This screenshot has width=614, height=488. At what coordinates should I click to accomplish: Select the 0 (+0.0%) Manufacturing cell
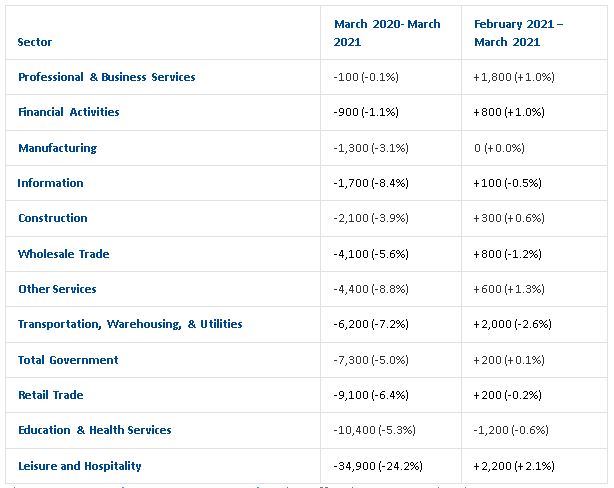coord(498,148)
